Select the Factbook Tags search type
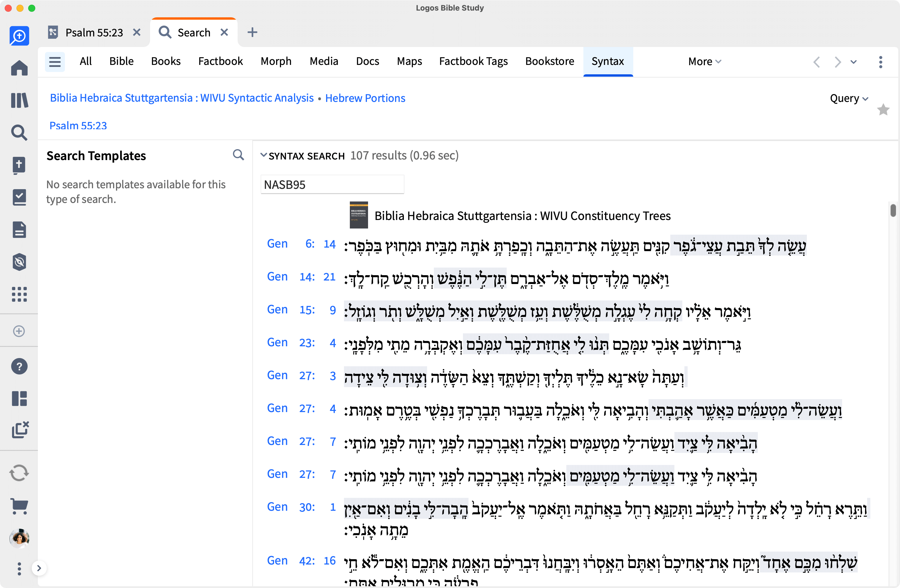 473,61
